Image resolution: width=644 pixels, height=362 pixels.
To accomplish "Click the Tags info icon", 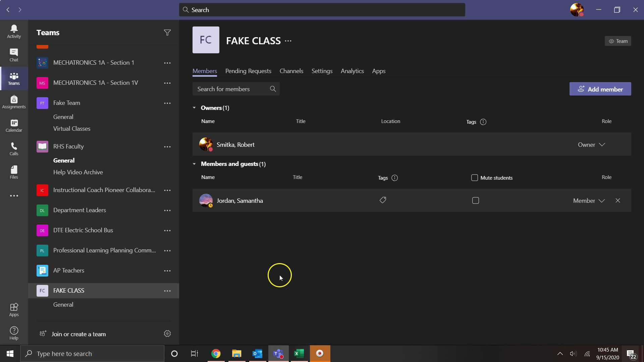I will tap(483, 122).
